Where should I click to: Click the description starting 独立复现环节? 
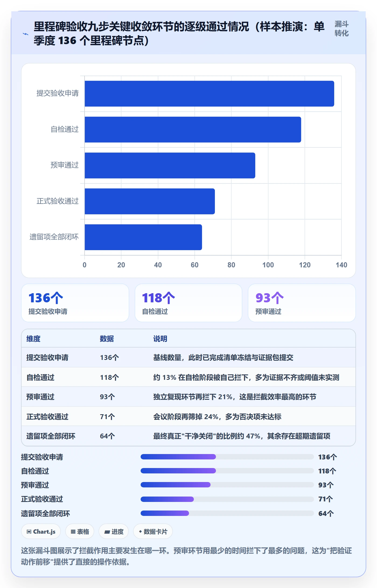(235, 397)
